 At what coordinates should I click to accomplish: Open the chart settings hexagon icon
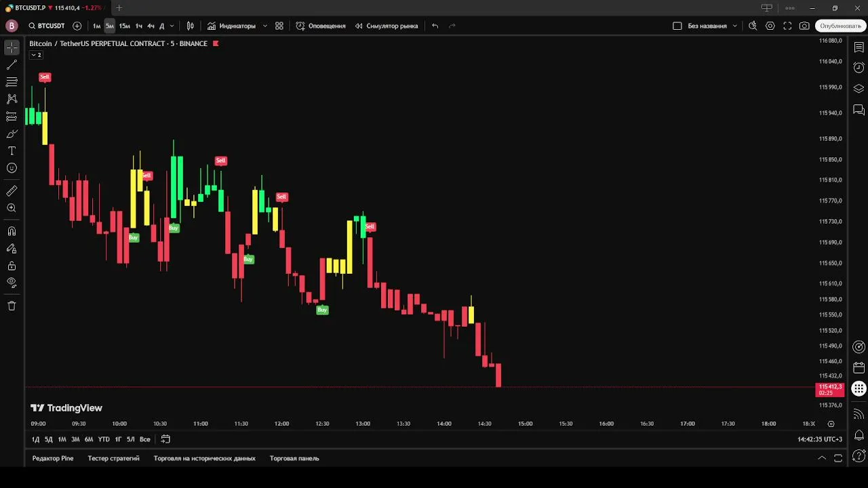(770, 26)
